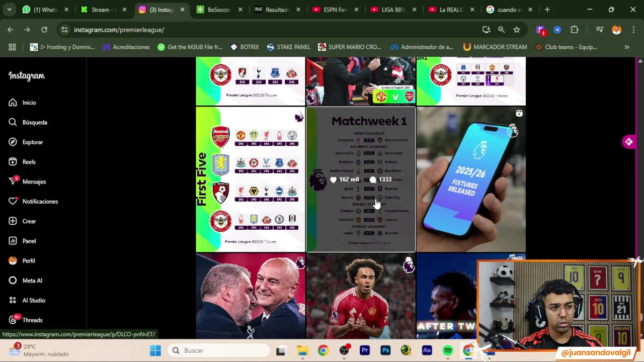Open the 2025/26 Fixtures Released reel

[471, 179]
